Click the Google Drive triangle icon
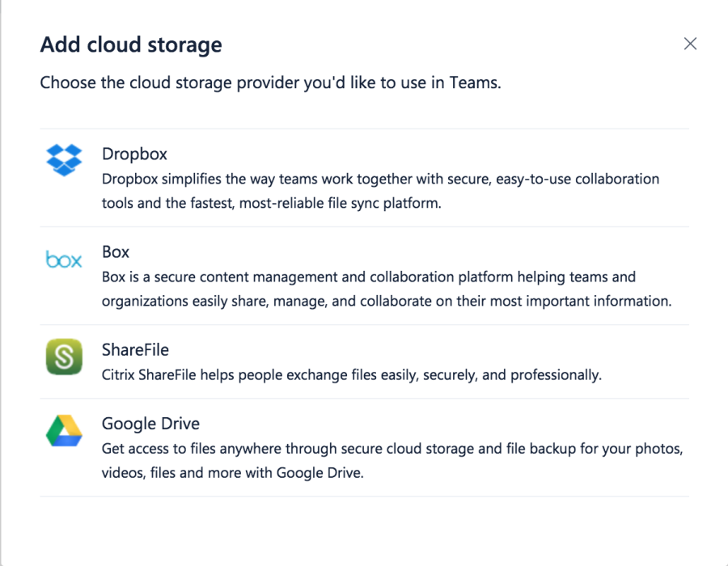The height and width of the screenshot is (566, 728). 64,430
